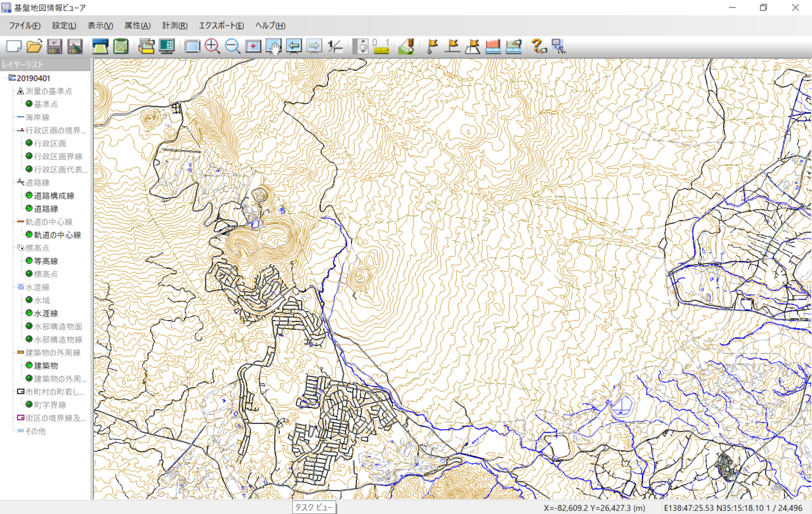
Task: Toggle the 建築物 layer green indicator
Action: point(29,366)
